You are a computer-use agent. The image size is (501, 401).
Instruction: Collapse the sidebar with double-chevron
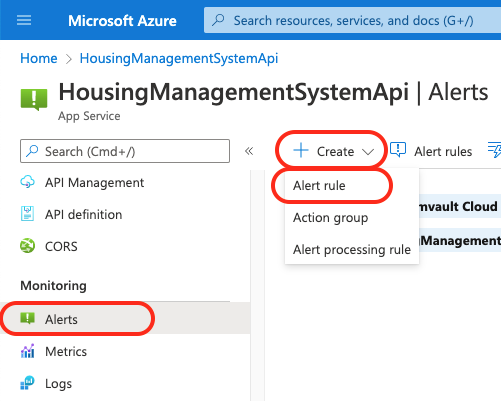coord(249,151)
